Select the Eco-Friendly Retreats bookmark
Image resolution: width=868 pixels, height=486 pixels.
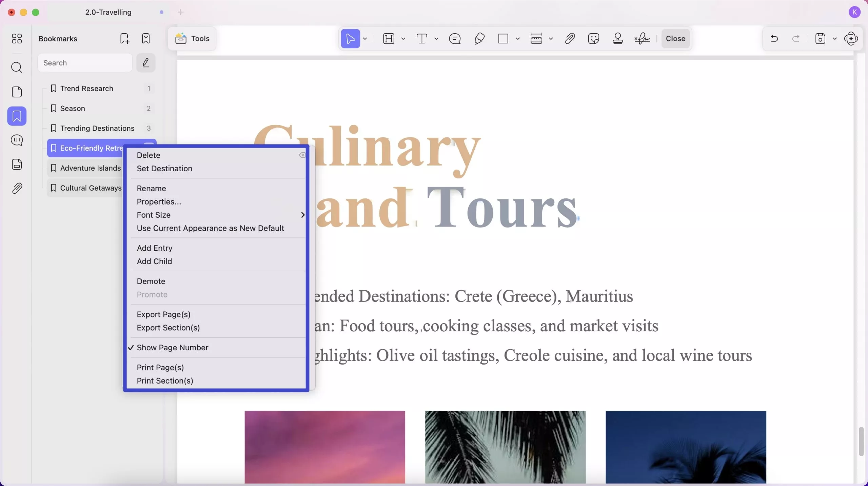pos(85,148)
